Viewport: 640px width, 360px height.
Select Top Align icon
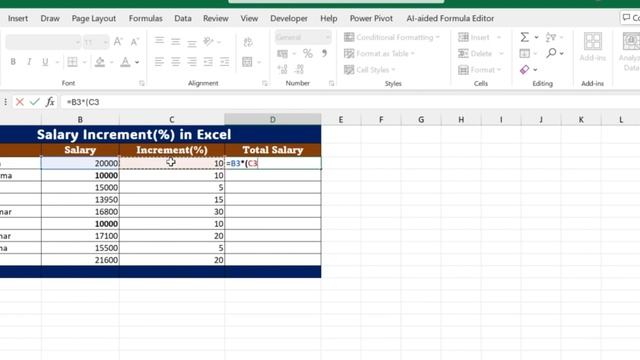click(159, 41)
